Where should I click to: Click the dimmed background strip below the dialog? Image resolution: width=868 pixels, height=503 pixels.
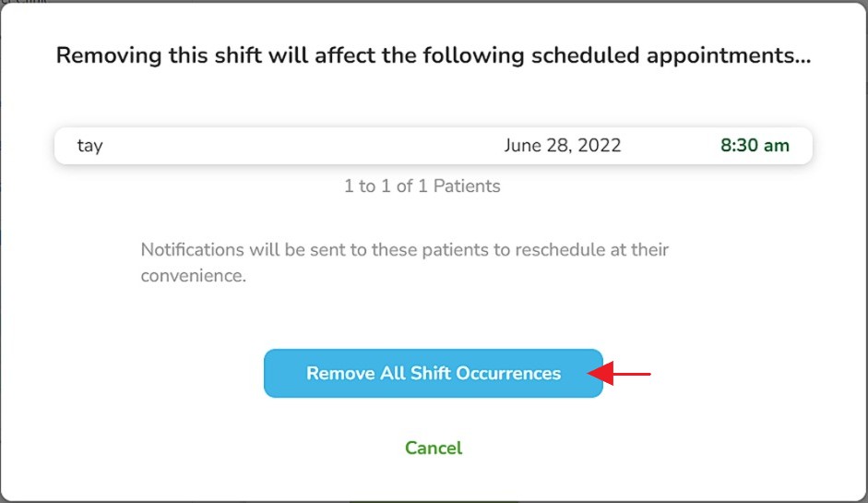pyautogui.click(x=434, y=501)
